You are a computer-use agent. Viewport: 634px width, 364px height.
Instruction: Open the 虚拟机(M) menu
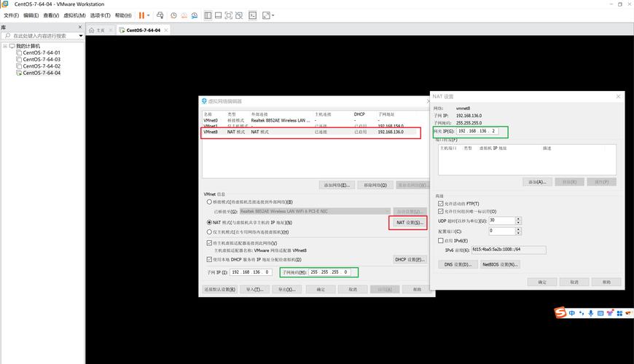pyautogui.click(x=74, y=15)
